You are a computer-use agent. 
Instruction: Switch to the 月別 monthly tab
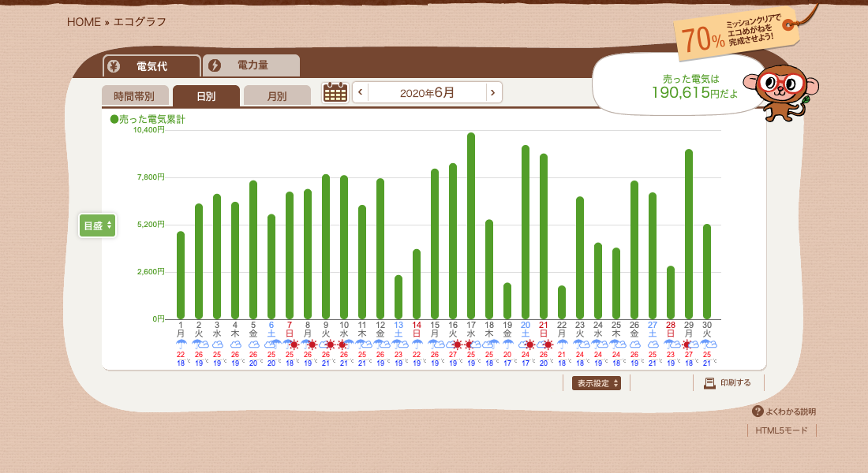click(x=277, y=96)
